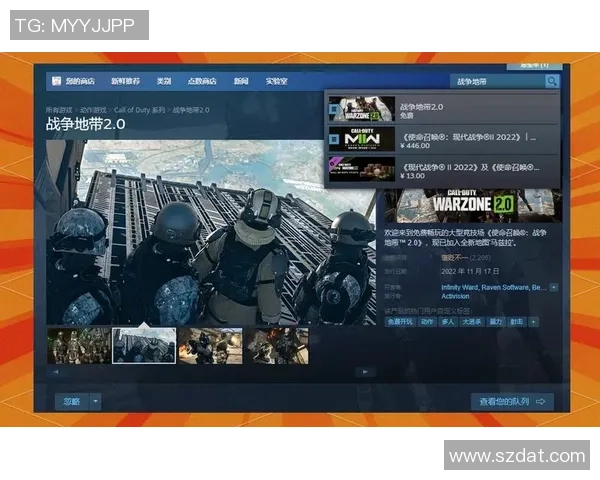600x480 pixels.
Task: Click the plus button after the tag list
Action: 533,322
